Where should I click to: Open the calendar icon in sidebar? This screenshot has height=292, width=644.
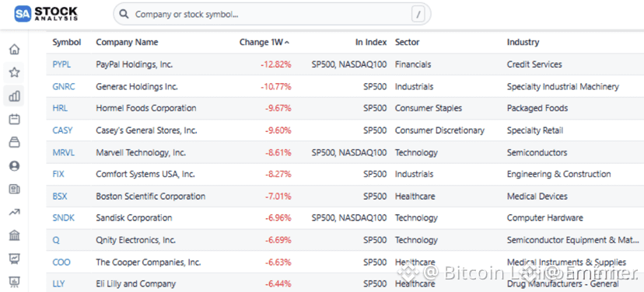click(14, 120)
